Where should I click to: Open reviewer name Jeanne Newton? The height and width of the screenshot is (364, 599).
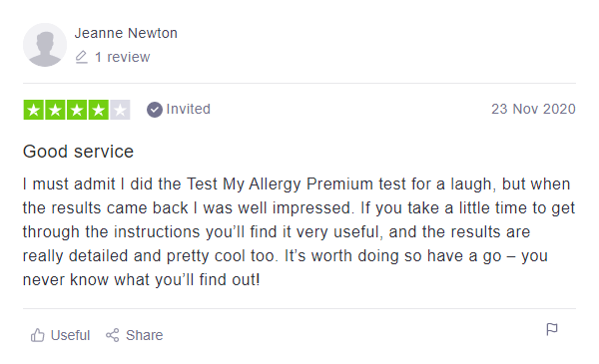tap(126, 33)
